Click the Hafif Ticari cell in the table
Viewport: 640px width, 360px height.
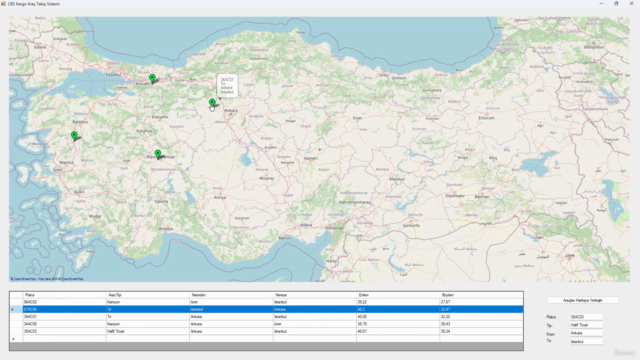click(148, 331)
